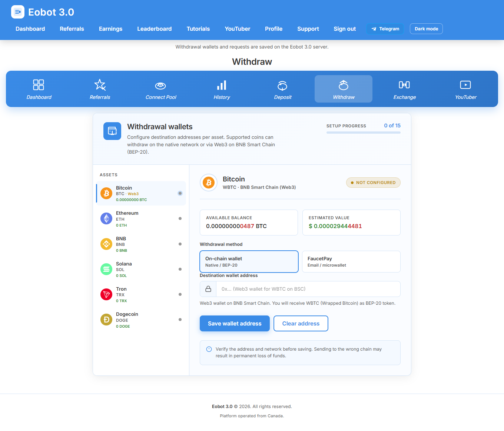Select On-chain wallet withdrawal method
Screen dimensions: 504x431
coord(249,261)
